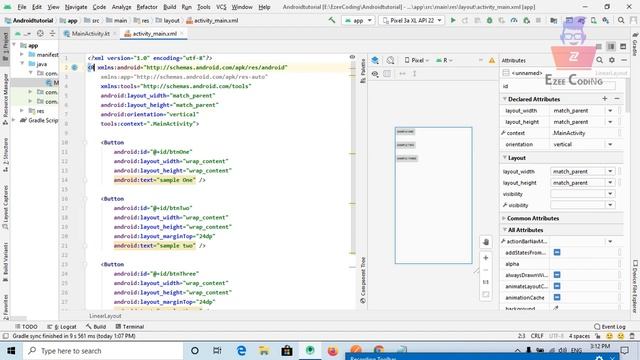This screenshot has width=640, height=360.
Task: Open the Pixel device dropdown in preview toolbar
Action: (416, 60)
